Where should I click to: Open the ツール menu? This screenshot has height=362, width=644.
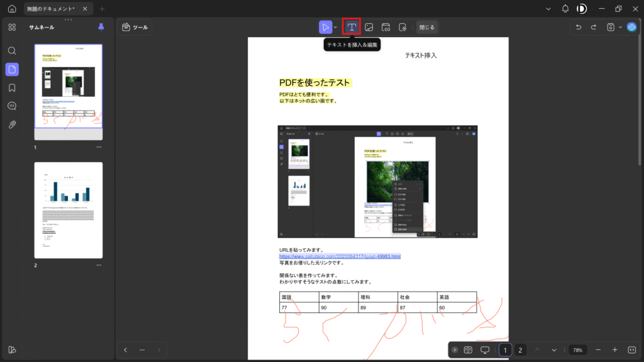click(135, 27)
